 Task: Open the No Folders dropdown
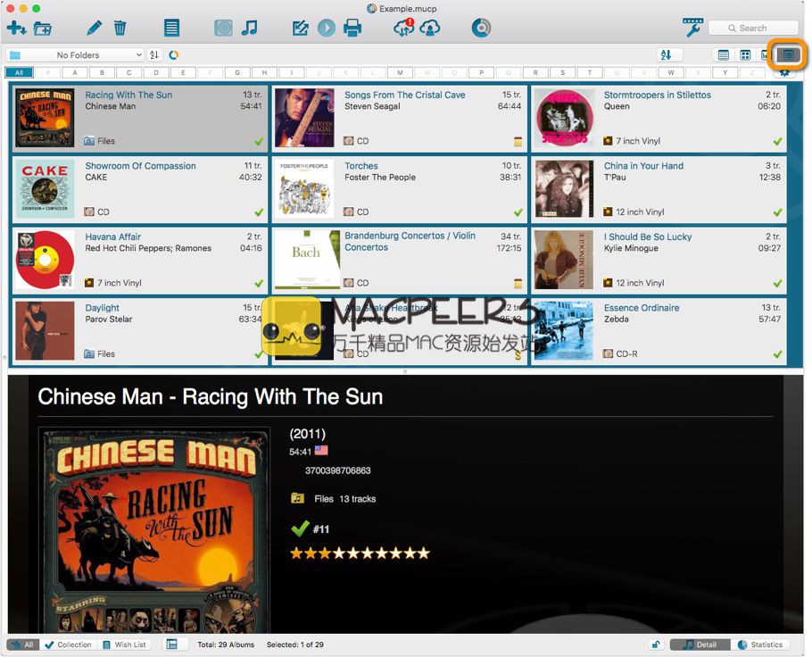tap(75, 54)
